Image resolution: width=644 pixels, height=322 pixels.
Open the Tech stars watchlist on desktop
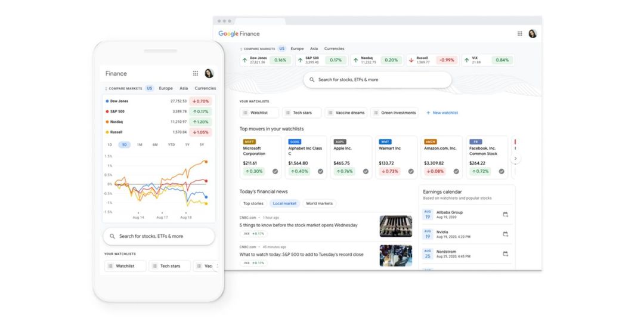302,113
